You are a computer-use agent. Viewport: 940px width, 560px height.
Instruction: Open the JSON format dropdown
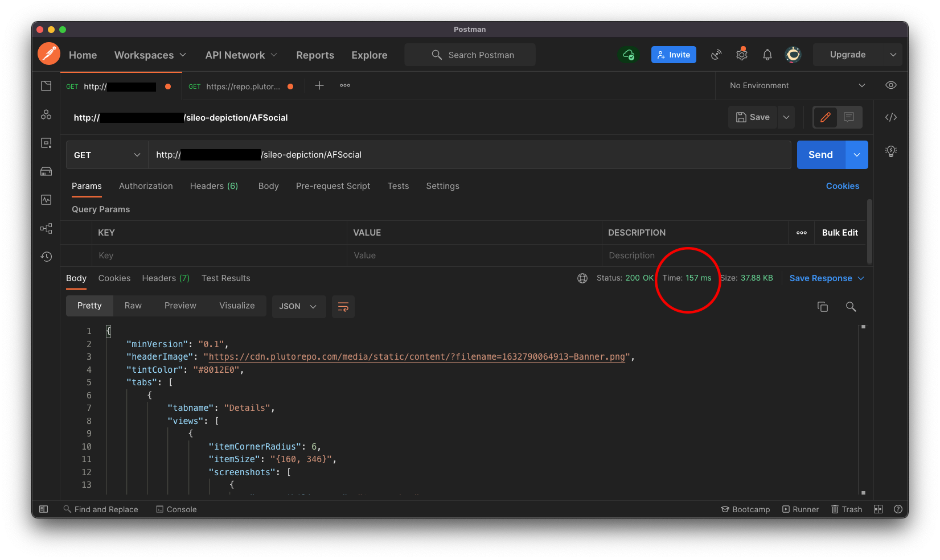coord(298,307)
